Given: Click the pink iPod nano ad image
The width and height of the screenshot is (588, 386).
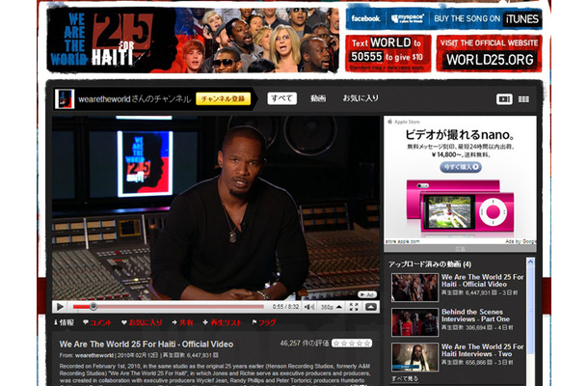Looking at the screenshot, I should [x=460, y=207].
